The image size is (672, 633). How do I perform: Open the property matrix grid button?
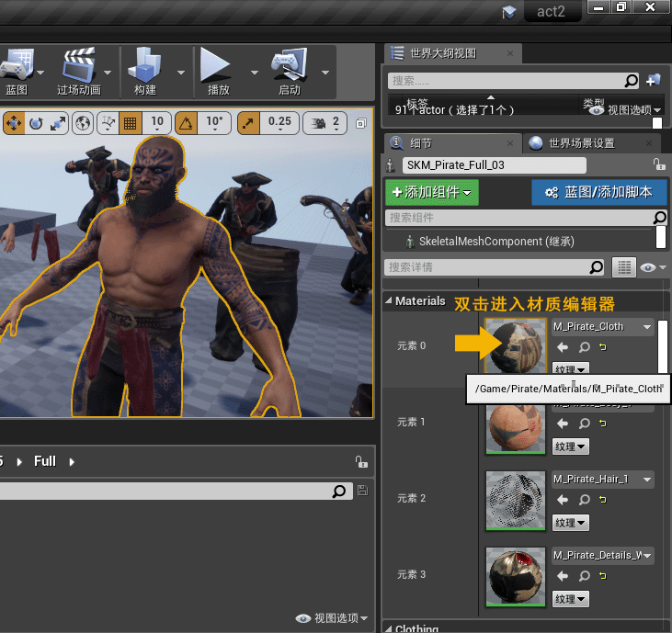point(624,267)
